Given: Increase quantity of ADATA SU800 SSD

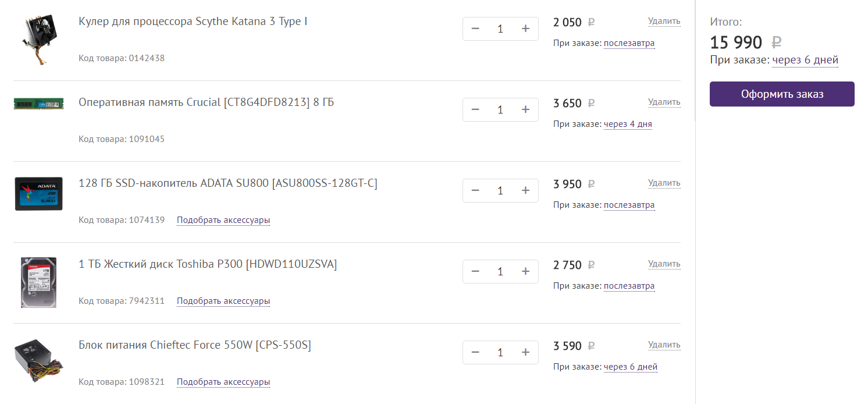Looking at the screenshot, I should 525,190.
